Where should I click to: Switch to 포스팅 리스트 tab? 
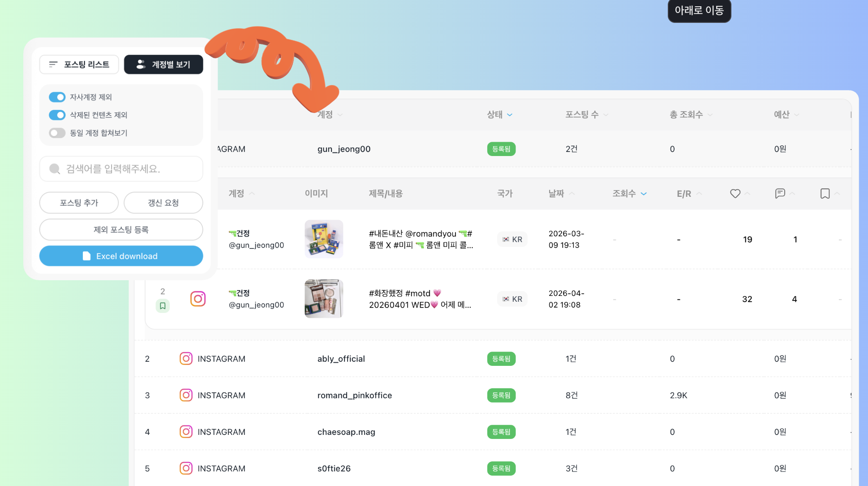[79, 65]
